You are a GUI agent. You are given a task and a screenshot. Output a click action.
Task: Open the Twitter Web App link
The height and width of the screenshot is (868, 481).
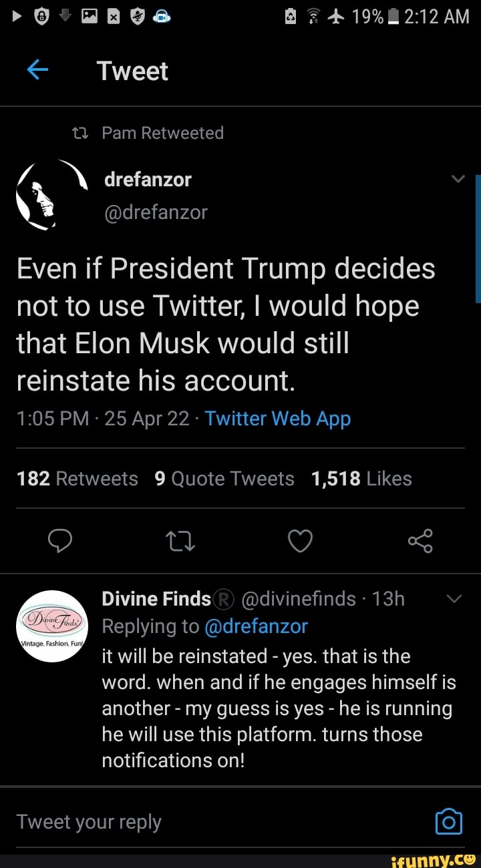tap(278, 419)
